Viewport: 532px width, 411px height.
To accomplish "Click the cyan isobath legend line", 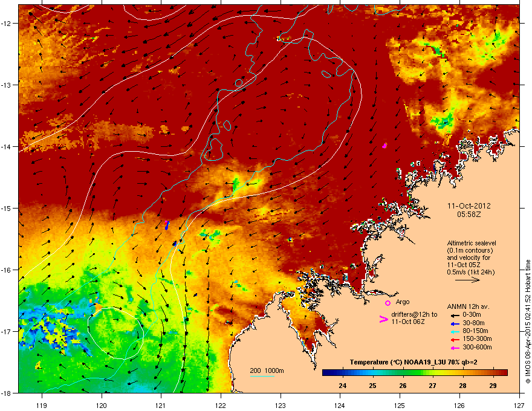I will tap(262, 376).
